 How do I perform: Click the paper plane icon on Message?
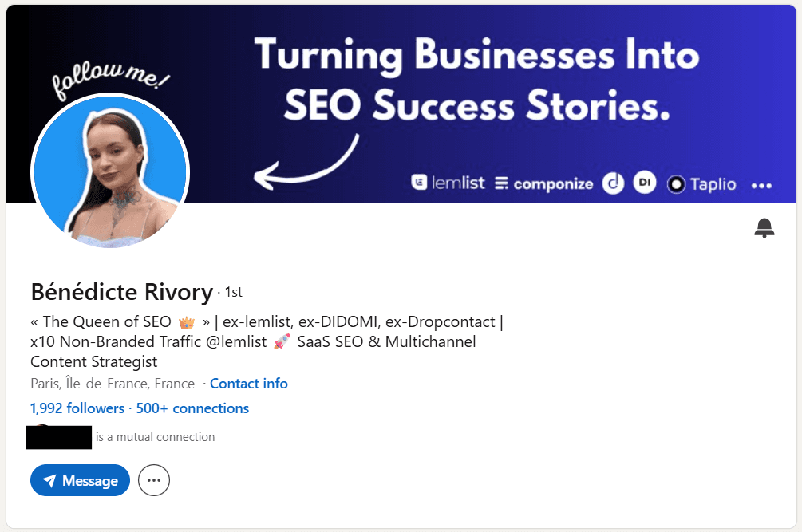[49, 480]
